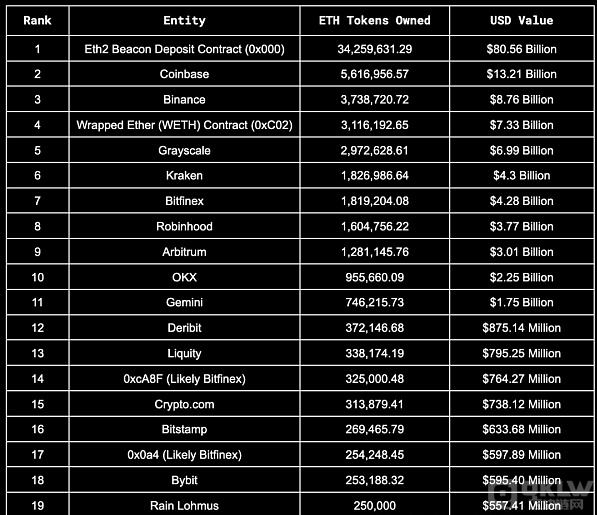Select the Deribit entity cell
This screenshot has width=597, height=515.
184,328
